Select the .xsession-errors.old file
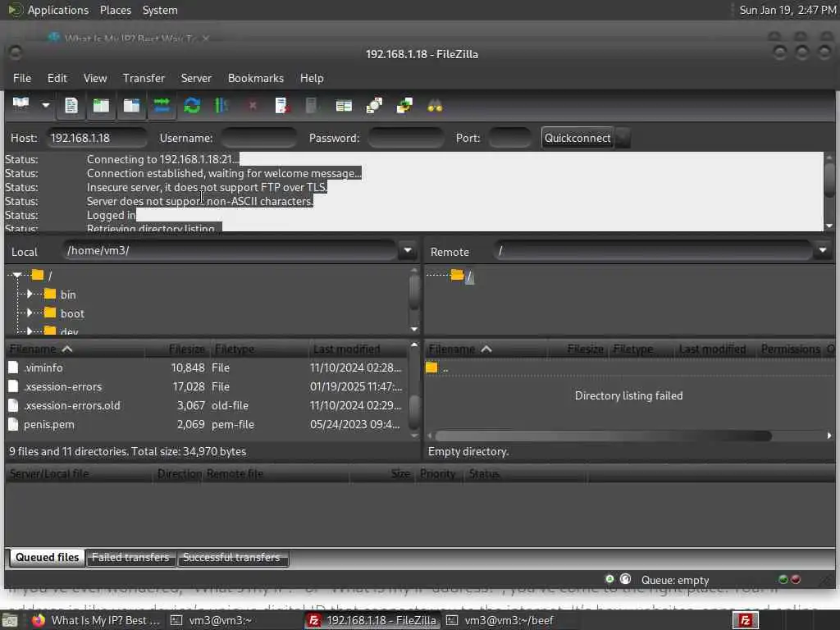840x630 pixels. tap(72, 405)
